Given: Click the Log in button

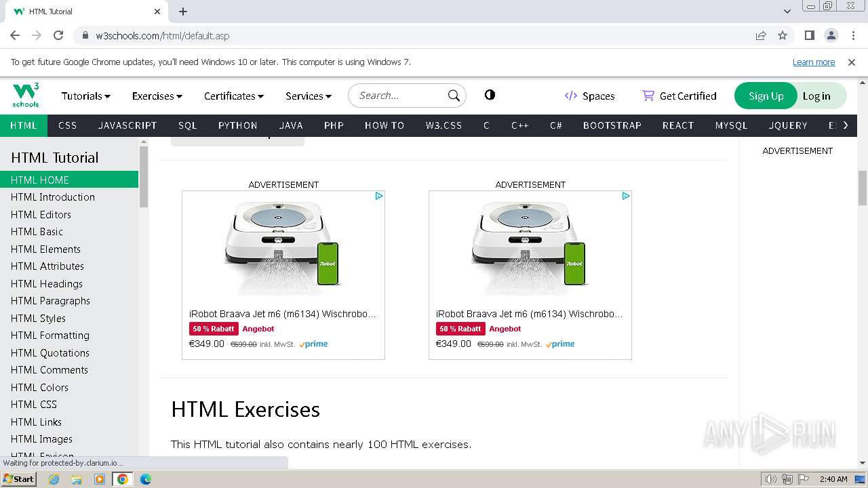Looking at the screenshot, I should click(816, 96).
